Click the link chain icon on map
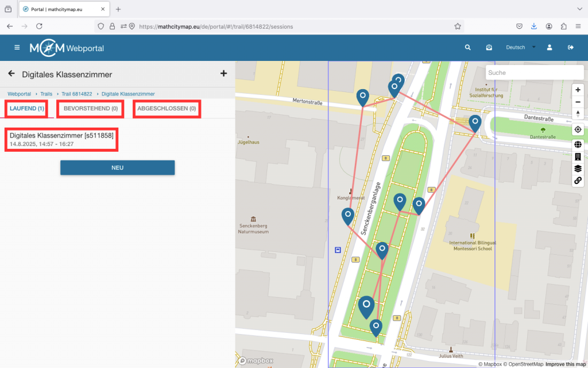The image size is (588, 368). click(578, 181)
